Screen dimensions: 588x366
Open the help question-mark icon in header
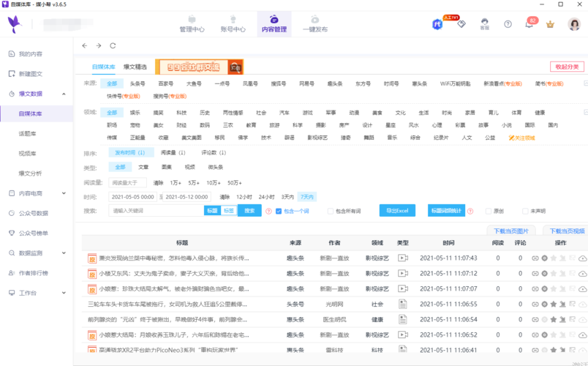click(x=508, y=24)
